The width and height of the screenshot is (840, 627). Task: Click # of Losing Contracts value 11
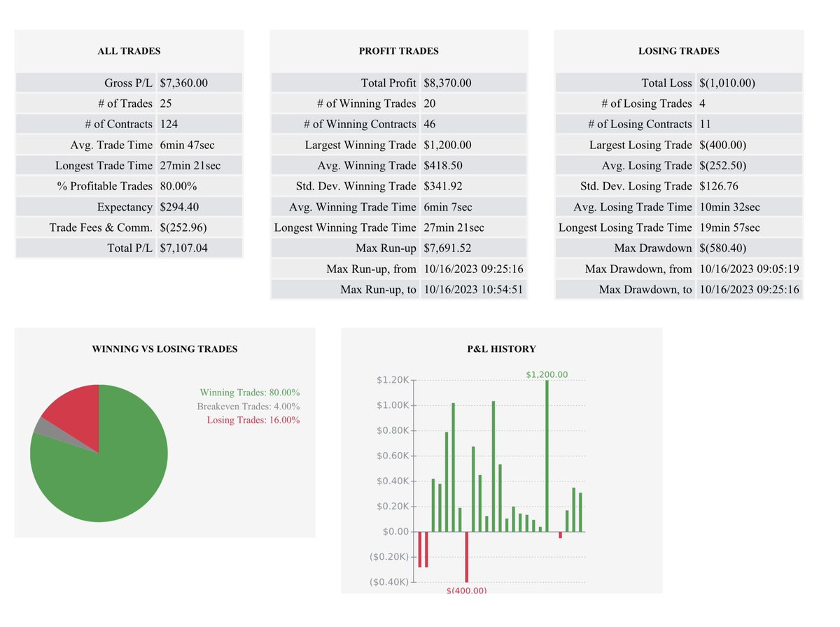click(x=705, y=124)
